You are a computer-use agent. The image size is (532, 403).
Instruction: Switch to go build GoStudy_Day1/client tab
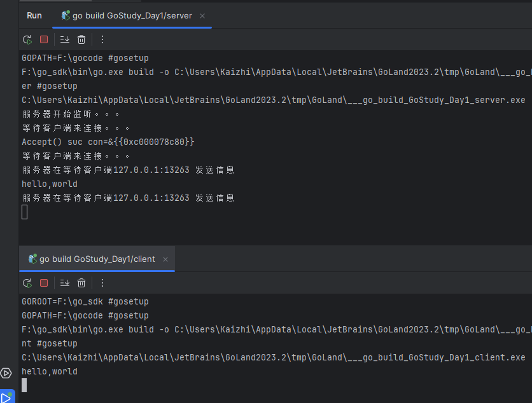tap(92, 259)
